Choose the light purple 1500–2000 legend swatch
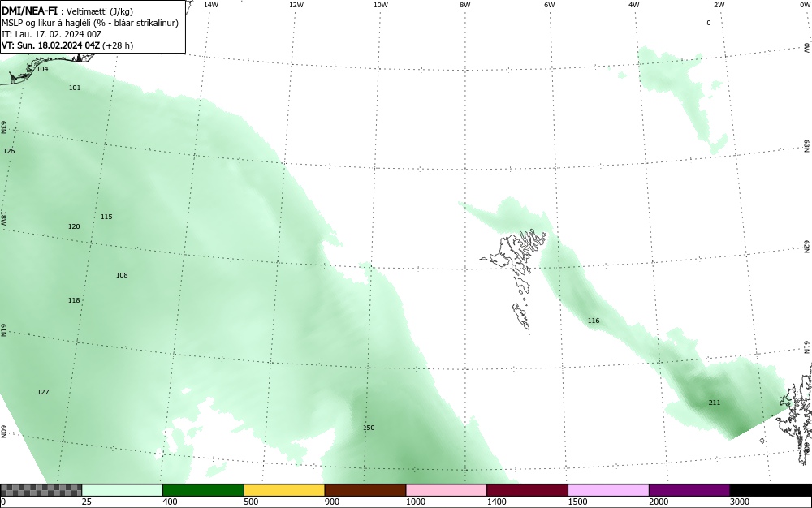Screen dimensions: 812x508 click(x=608, y=490)
